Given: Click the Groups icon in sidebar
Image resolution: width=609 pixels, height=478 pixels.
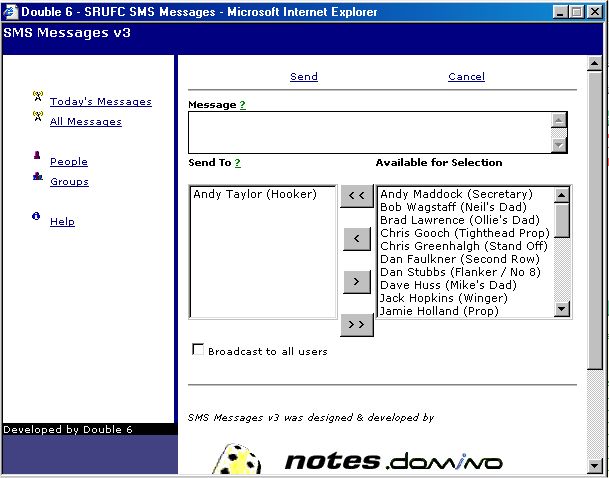Looking at the screenshot, I should [x=38, y=176].
